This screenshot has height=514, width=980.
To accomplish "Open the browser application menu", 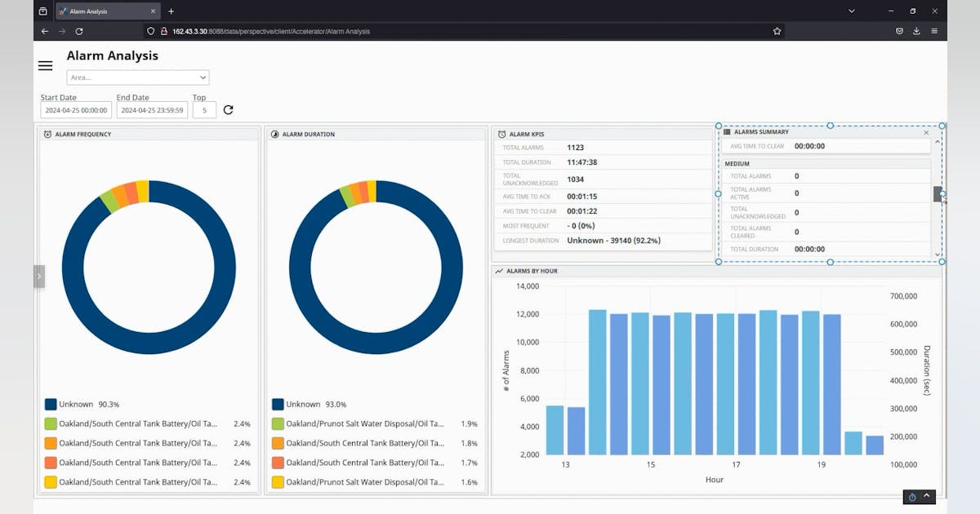I will [x=934, y=31].
